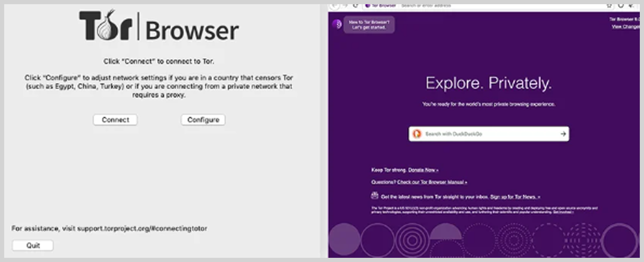The height and width of the screenshot is (262, 644).
Task: Bookmark page with the star icon
Action: 609,5
